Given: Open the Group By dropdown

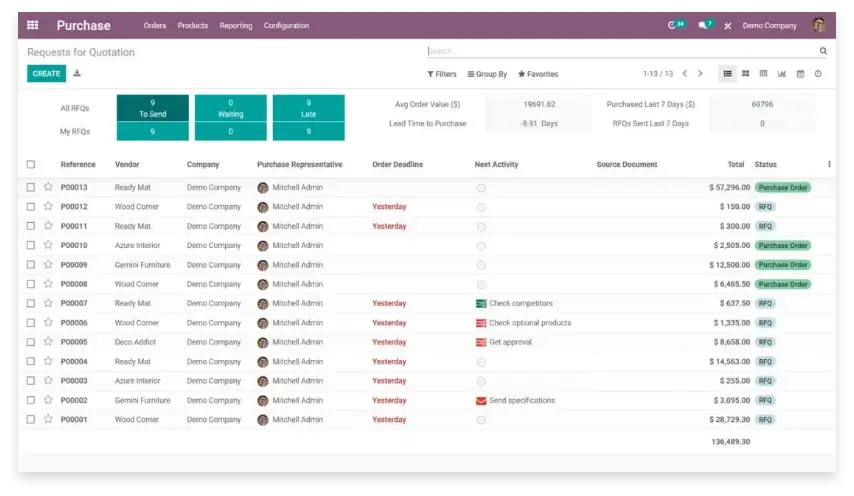Looking at the screenshot, I should (x=487, y=74).
